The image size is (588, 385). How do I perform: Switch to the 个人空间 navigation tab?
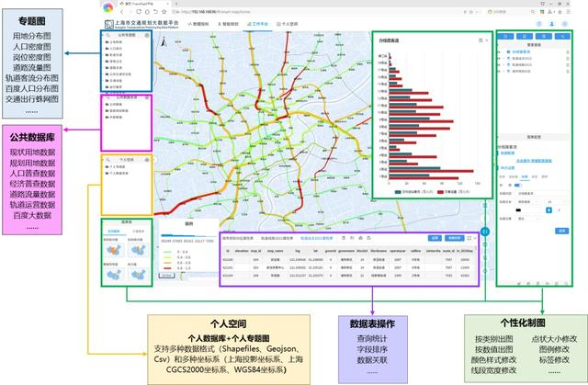click(x=288, y=24)
